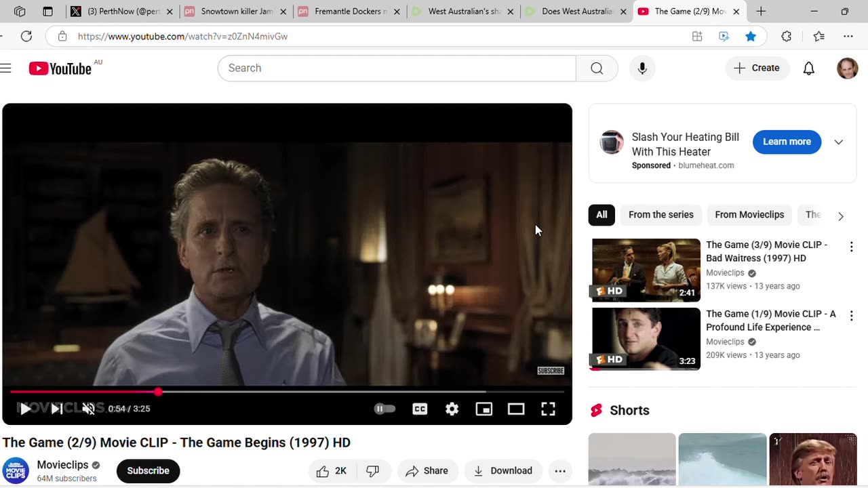Activate the miniplayer mode

pos(484,409)
